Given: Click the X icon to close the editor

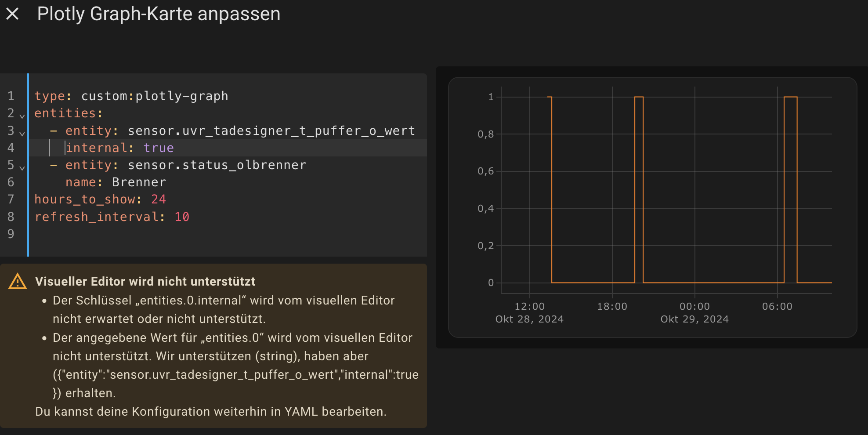Looking at the screenshot, I should (x=13, y=14).
